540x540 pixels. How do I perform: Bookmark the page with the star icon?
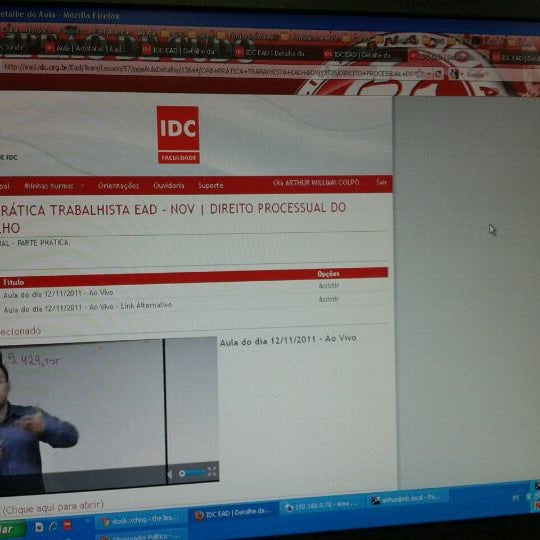point(419,73)
